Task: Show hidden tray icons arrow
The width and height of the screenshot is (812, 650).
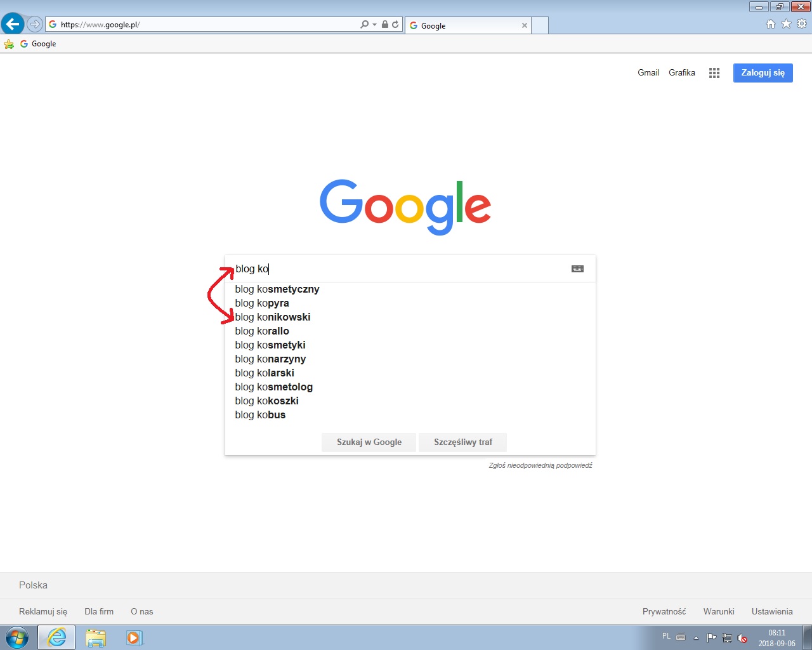Action: point(696,638)
